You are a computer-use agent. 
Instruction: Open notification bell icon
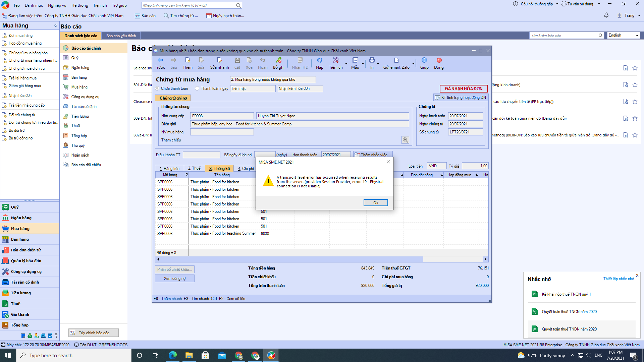(x=606, y=15)
